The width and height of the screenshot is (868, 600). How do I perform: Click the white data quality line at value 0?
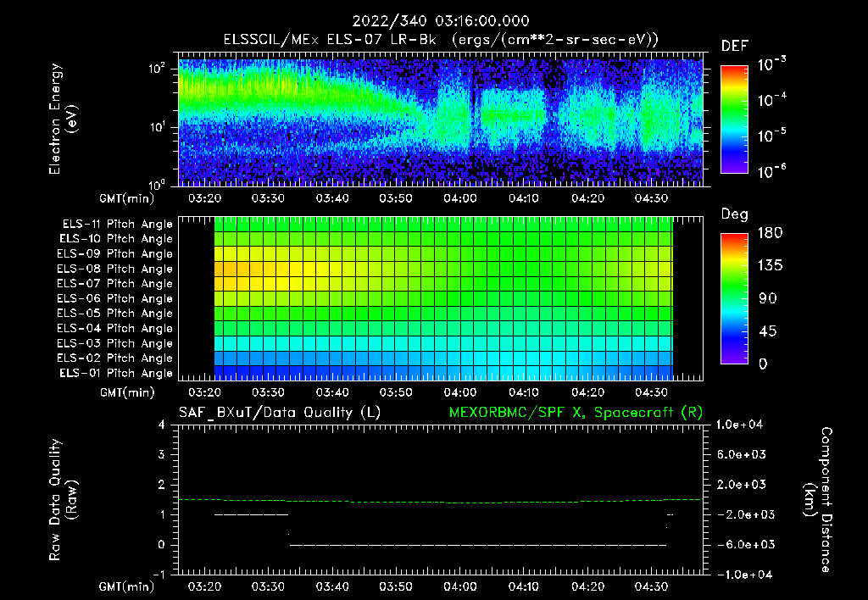478,545
